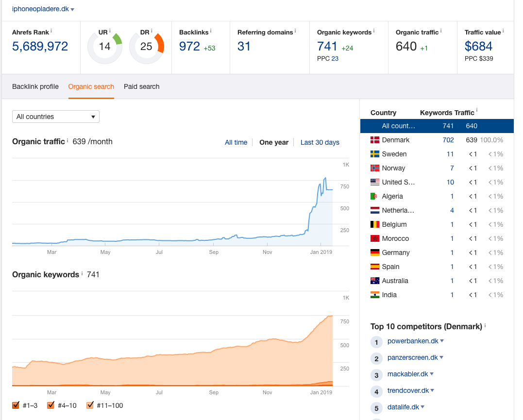Select the All time chart range
The image size is (523, 420).
coord(236,142)
